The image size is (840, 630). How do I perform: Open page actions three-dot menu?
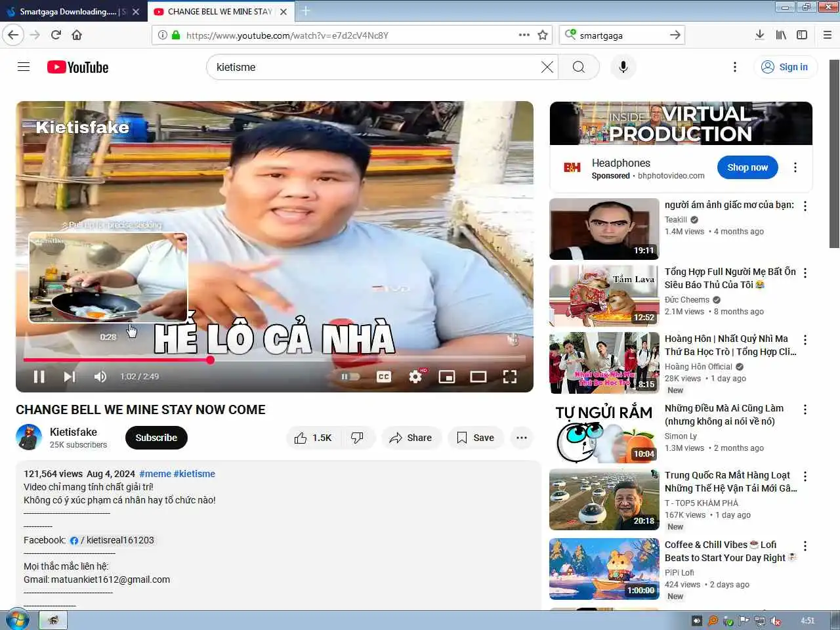[x=524, y=35]
